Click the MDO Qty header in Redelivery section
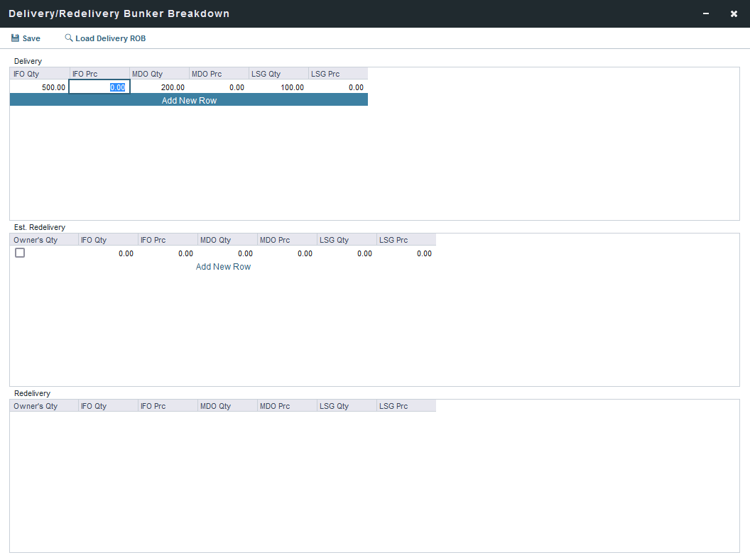Viewport: 750px width, 560px height. (x=227, y=407)
